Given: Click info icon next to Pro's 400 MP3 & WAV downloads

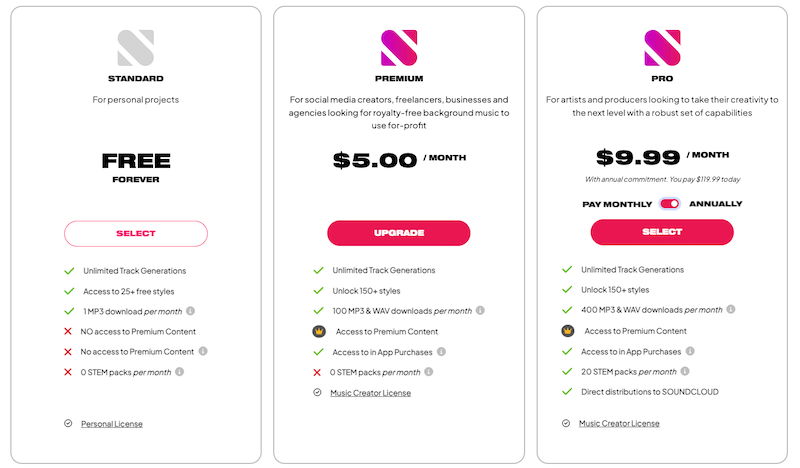Looking at the screenshot, I should (x=729, y=311).
